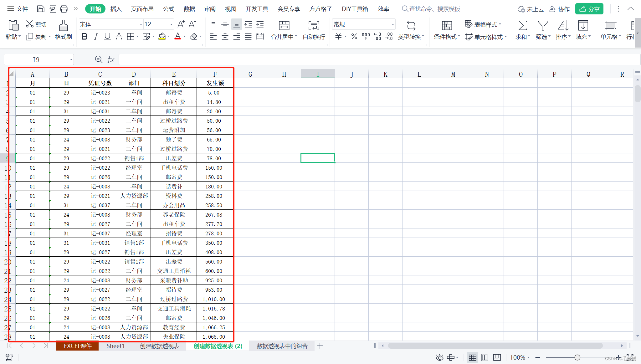The image size is (641, 364).
Task: Click the eraser clear-format icon
Action: pyautogui.click(x=193, y=37)
